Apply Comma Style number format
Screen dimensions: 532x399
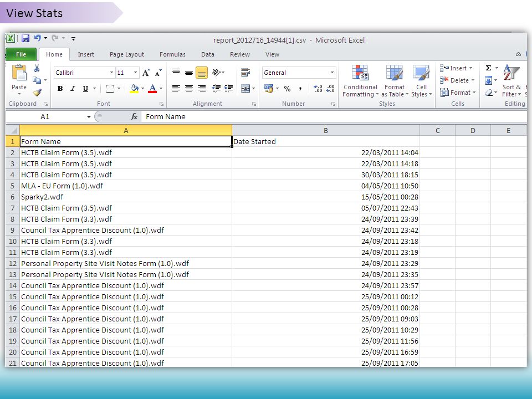coord(300,89)
